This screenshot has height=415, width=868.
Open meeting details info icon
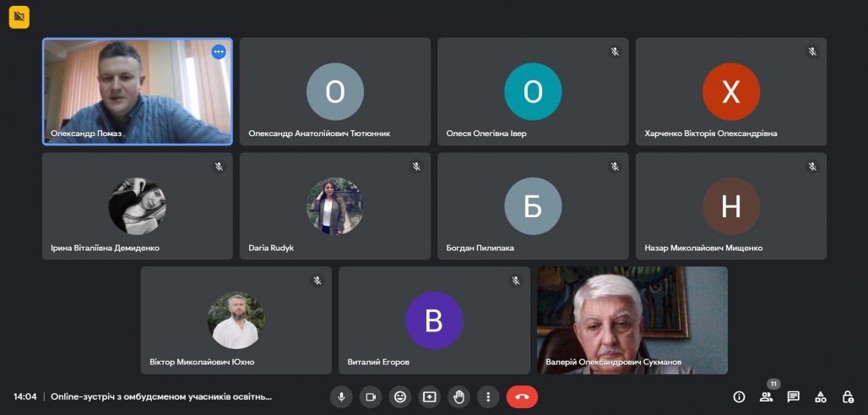point(739,396)
